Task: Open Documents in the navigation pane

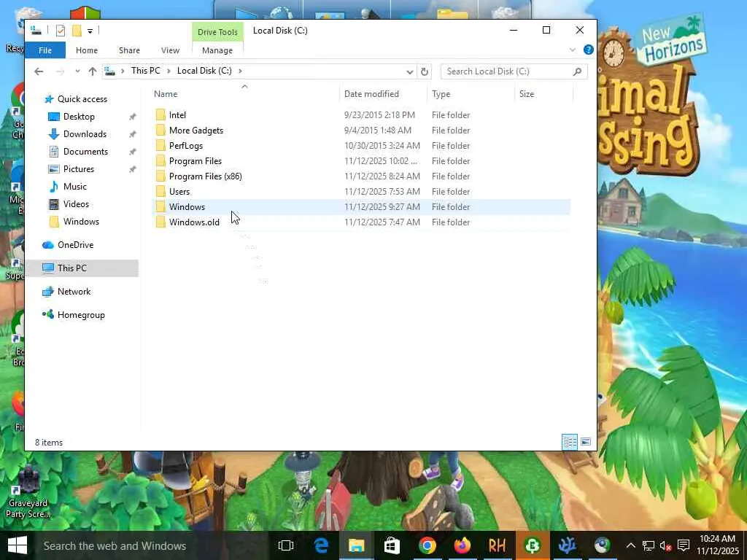Action: tap(85, 152)
